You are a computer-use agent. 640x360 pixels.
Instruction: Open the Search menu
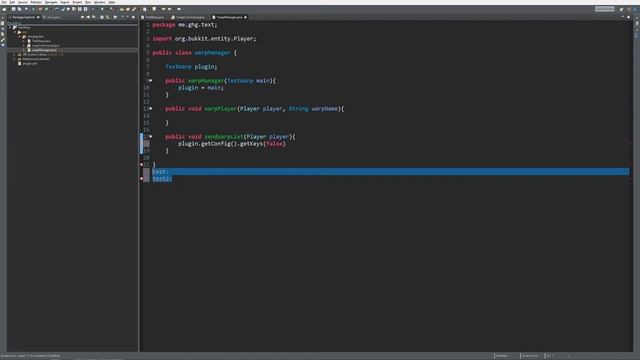point(65,2)
